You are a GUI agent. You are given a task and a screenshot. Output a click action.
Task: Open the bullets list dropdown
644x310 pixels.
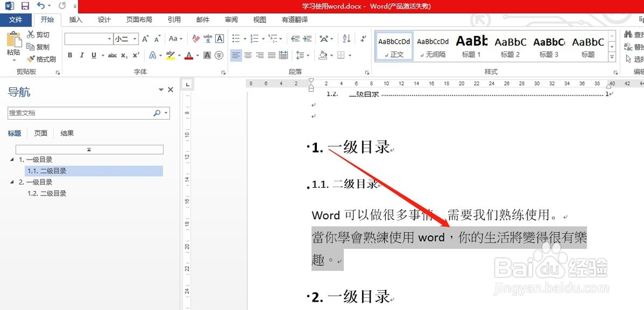[245, 39]
